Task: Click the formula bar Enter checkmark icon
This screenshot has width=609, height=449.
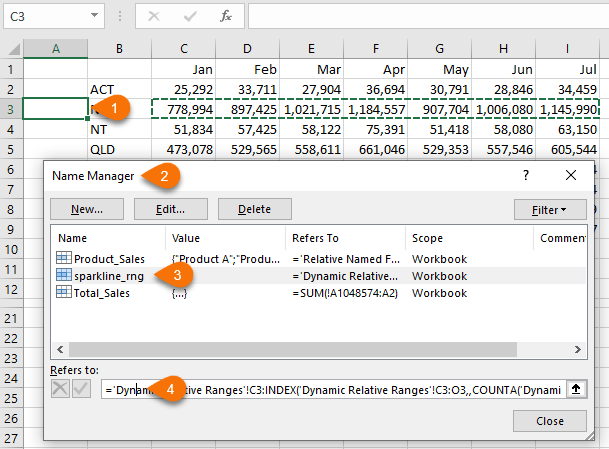Action: [190, 16]
